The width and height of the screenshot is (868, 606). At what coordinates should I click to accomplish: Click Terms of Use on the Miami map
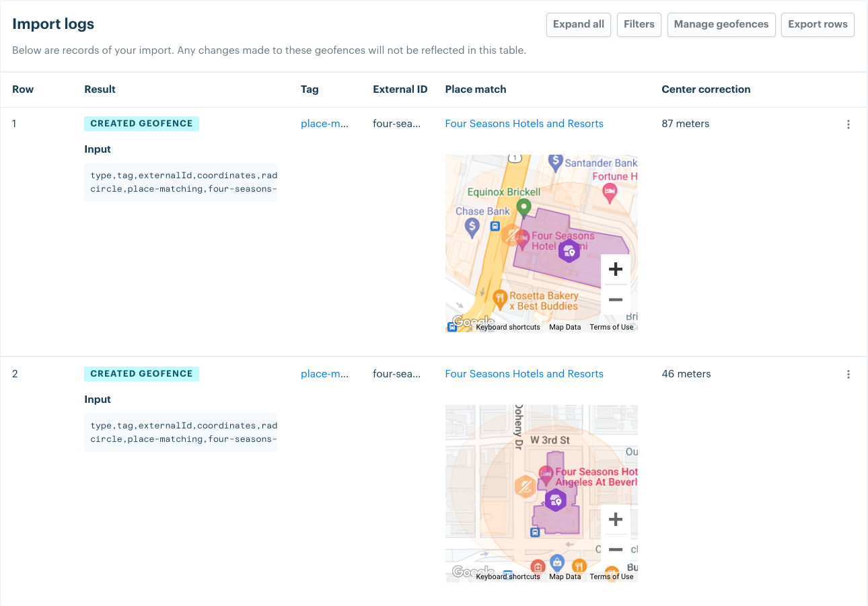pyautogui.click(x=611, y=328)
